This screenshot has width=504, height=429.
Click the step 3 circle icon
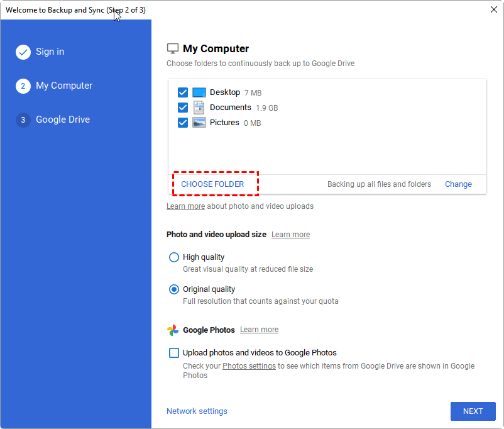[23, 120]
